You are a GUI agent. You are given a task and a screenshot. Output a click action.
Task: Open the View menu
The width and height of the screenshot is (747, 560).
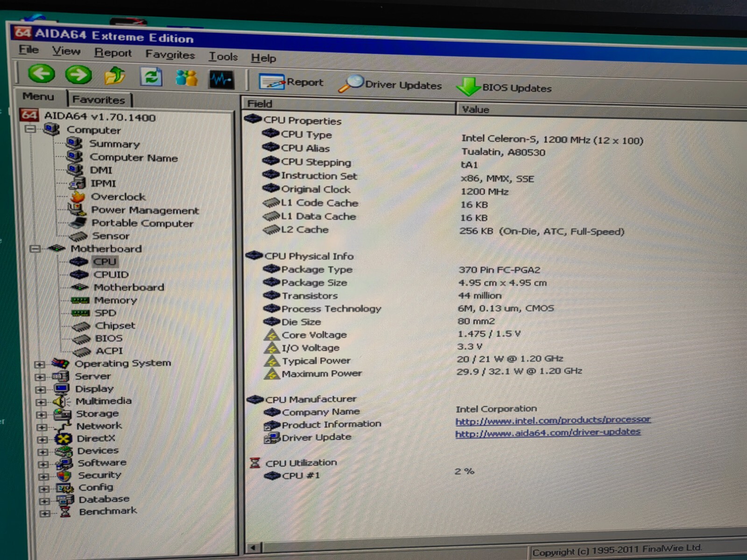[66, 51]
